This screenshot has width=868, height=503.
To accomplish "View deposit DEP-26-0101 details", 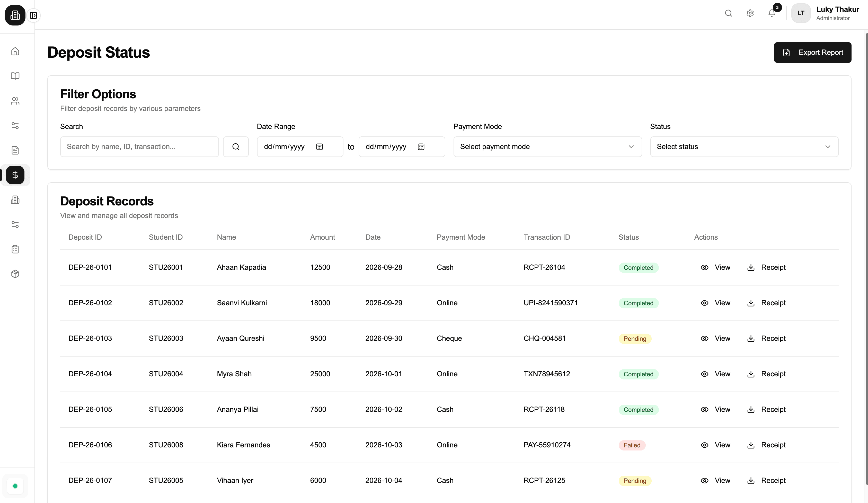I will pyautogui.click(x=716, y=267).
